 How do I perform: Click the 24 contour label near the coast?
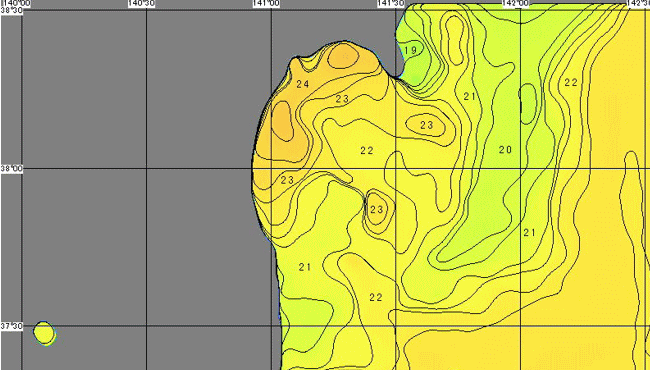tap(303, 84)
